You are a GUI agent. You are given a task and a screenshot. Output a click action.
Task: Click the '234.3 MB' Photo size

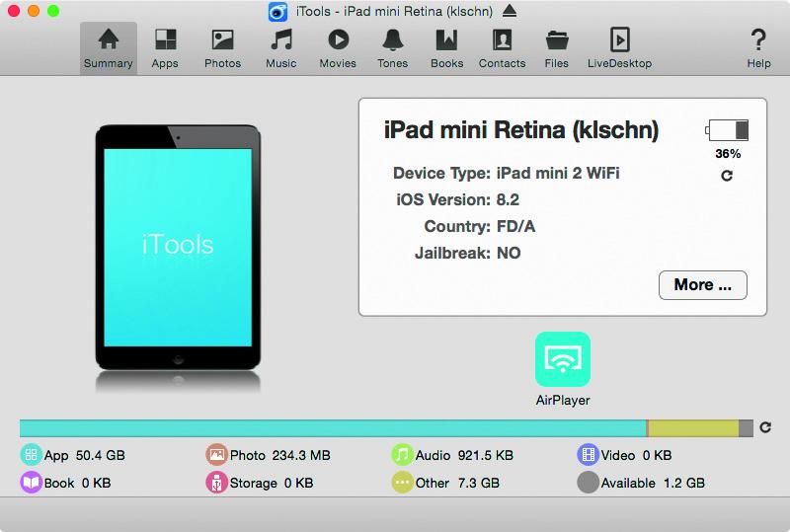301,455
